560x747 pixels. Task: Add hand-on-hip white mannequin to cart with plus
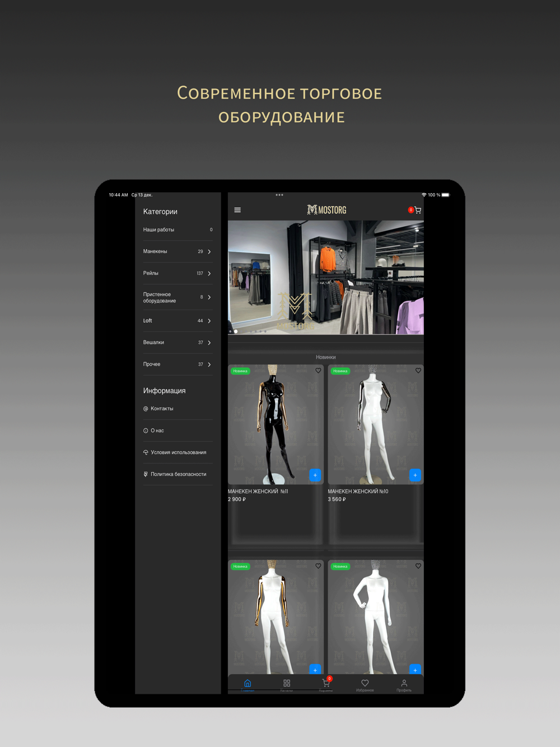tap(415, 669)
